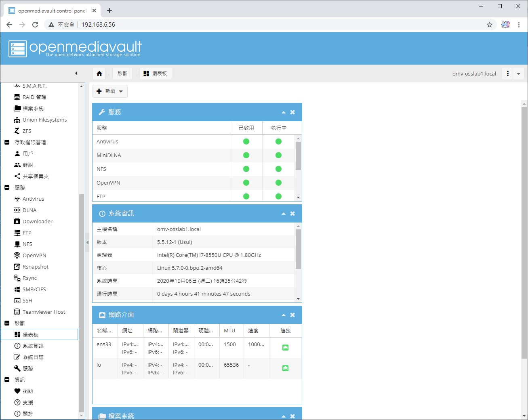Click the 診斷 breadcrumb item

coord(122,73)
